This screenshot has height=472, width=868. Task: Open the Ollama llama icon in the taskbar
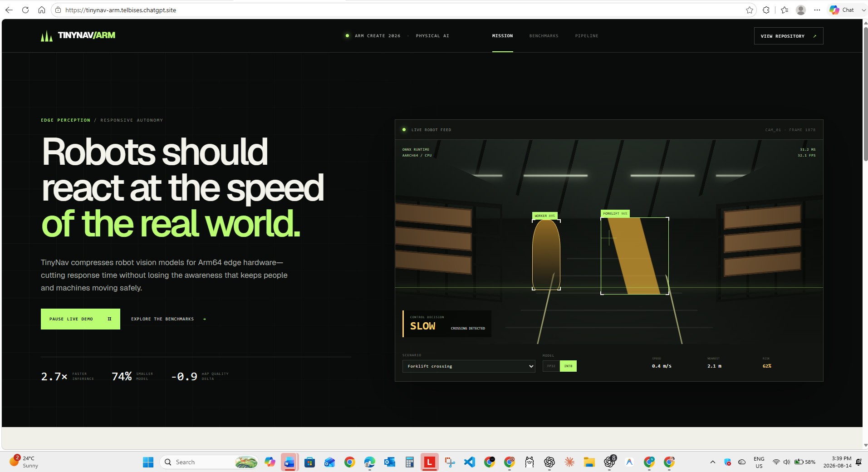(x=529, y=462)
